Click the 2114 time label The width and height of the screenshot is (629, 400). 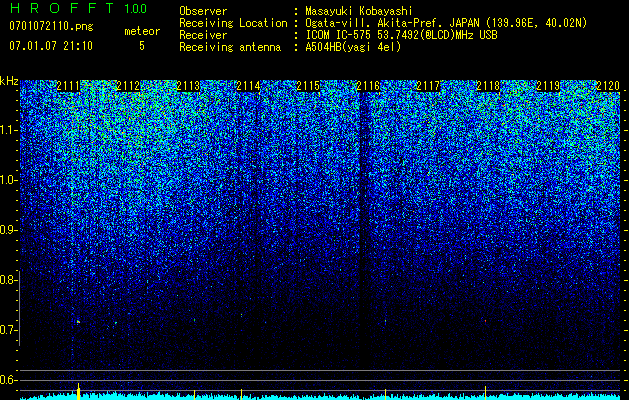[248, 86]
